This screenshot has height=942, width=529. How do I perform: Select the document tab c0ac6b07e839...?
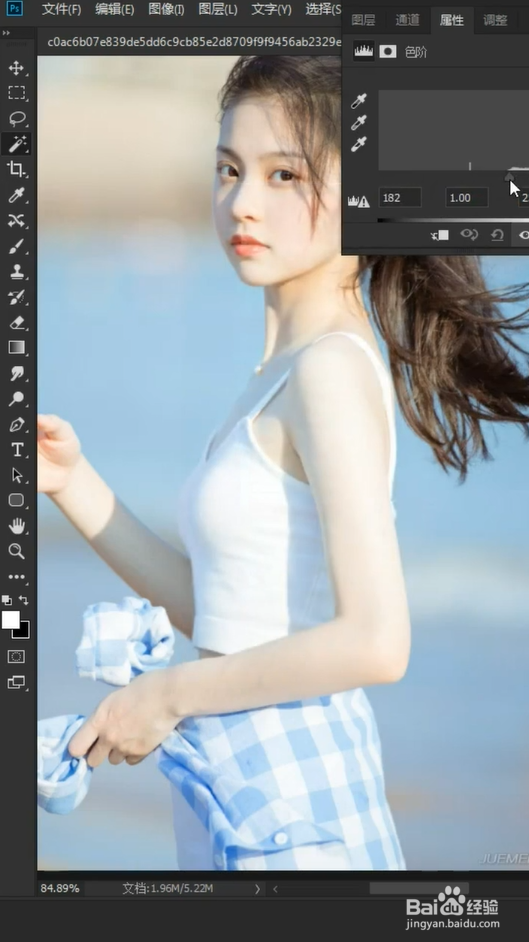point(194,43)
